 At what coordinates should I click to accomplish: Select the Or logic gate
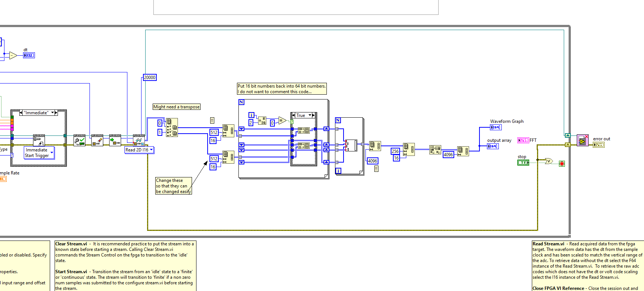click(x=549, y=161)
